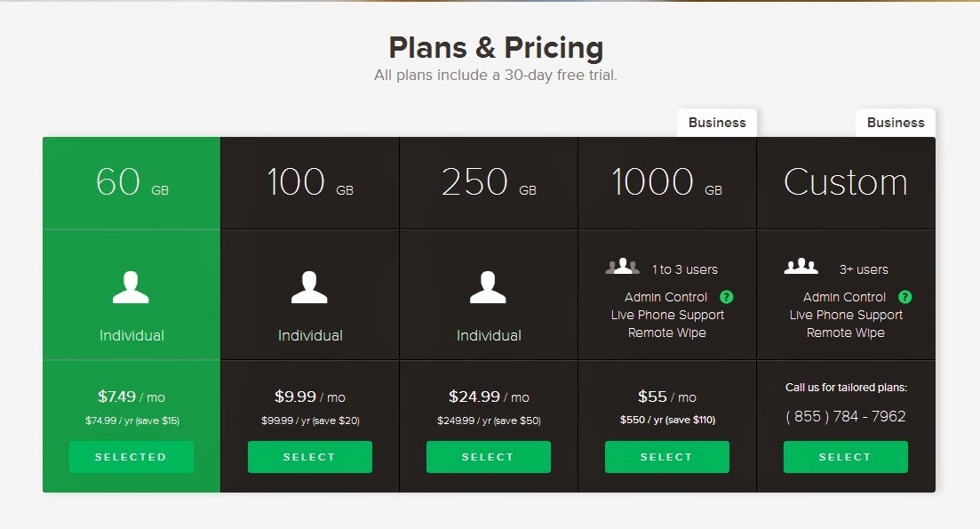
Task: Click the Custom plan title
Action: point(845,181)
